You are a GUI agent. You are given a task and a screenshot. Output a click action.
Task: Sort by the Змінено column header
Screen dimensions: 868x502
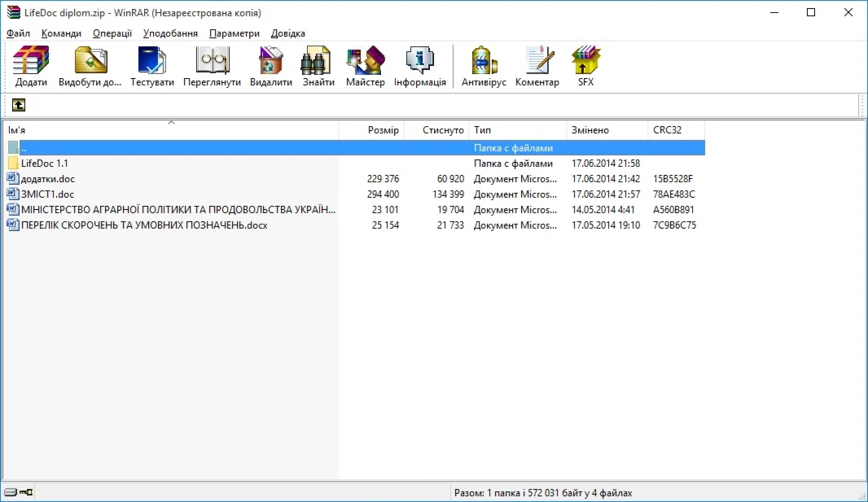point(607,130)
